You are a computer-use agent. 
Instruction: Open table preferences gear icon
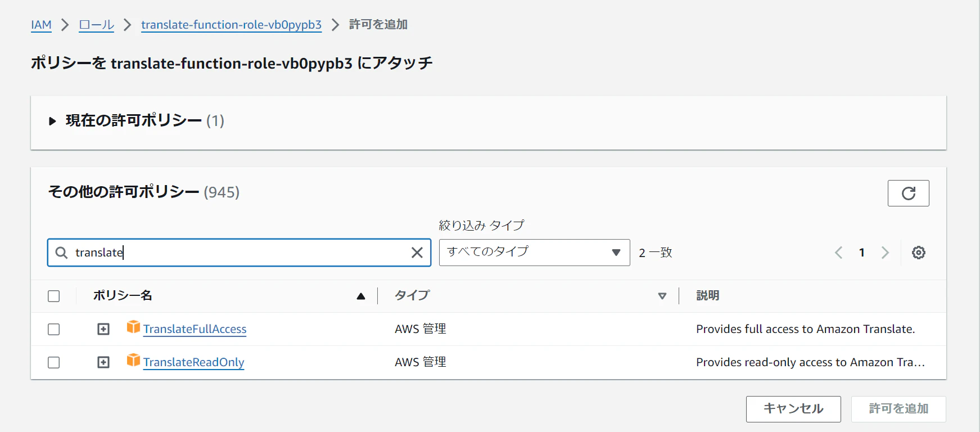[x=919, y=253]
